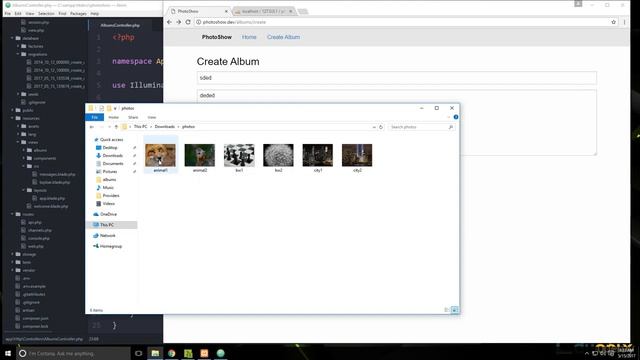The height and width of the screenshot is (360, 640).
Task: Open the Packages menu in Atom
Action: click(78, 13)
